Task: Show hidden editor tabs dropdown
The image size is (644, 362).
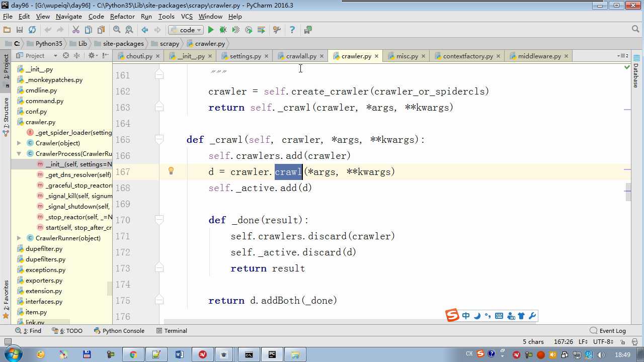Action: click(x=623, y=56)
